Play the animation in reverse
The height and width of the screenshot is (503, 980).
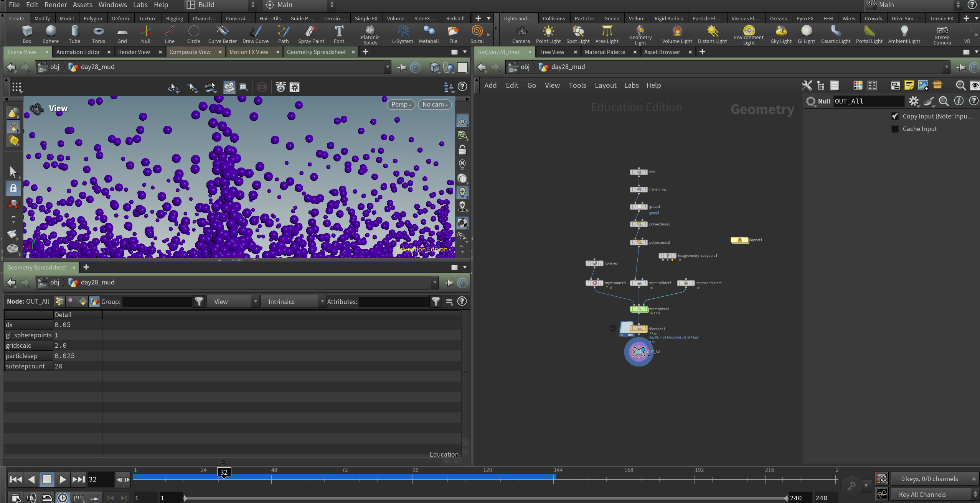[31, 479]
